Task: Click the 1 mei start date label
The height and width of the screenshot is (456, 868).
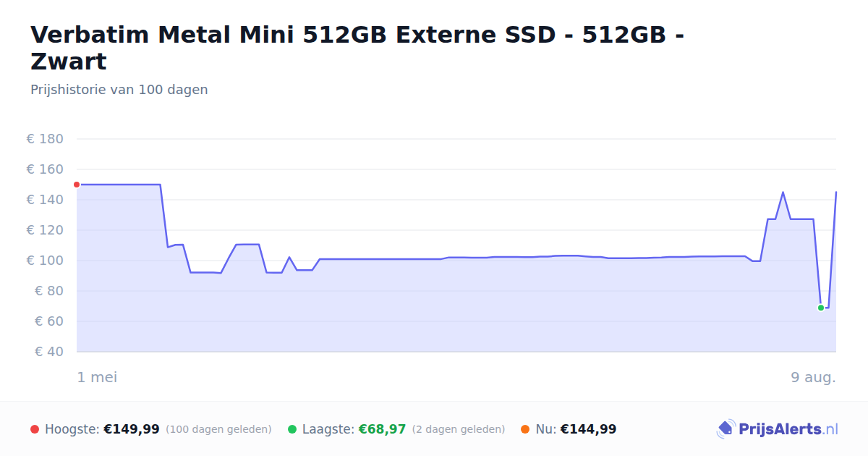Action: point(97,377)
